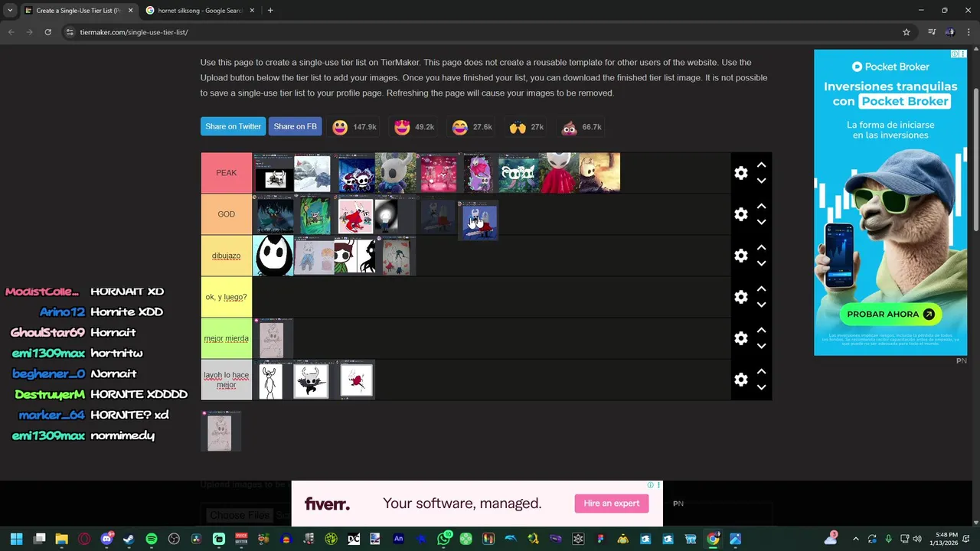
Task: Click the Share on FB button
Action: pos(295,126)
